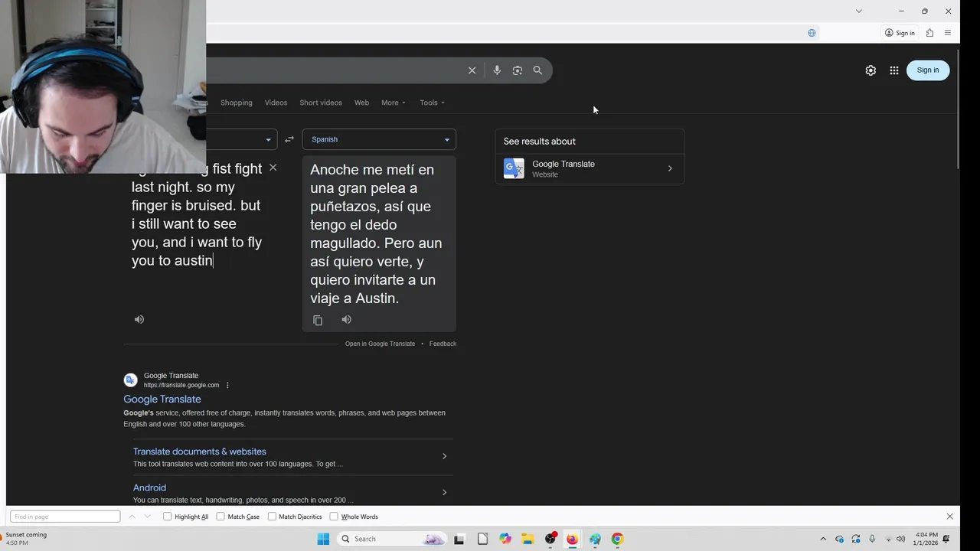Image resolution: width=980 pixels, height=551 pixels.
Task: Expand the Android sitelink chevron
Action: click(444, 492)
